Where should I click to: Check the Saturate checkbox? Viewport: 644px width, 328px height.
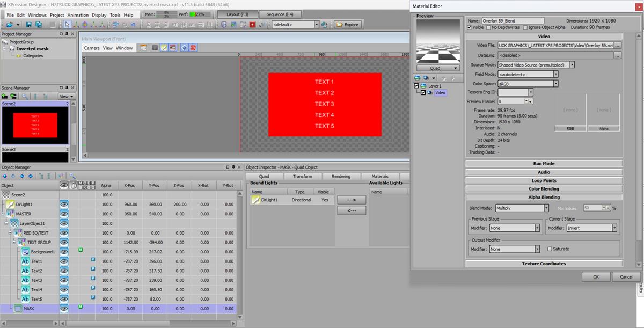[550, 249]
